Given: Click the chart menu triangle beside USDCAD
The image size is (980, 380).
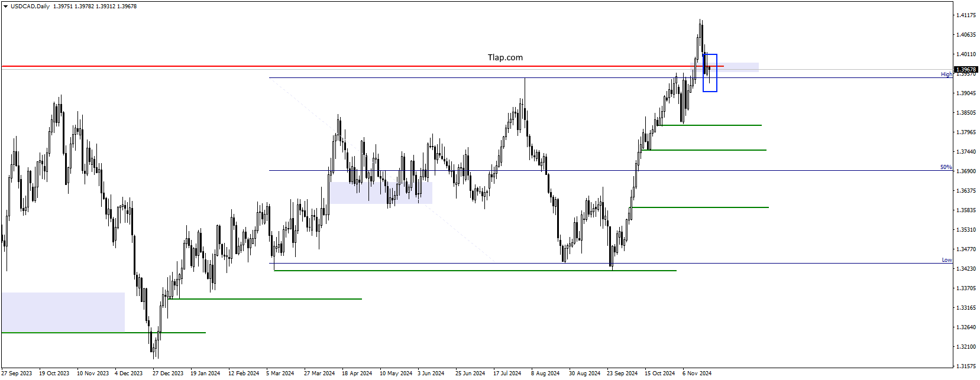Looking at the screenshot, I should tap(5, 7).
